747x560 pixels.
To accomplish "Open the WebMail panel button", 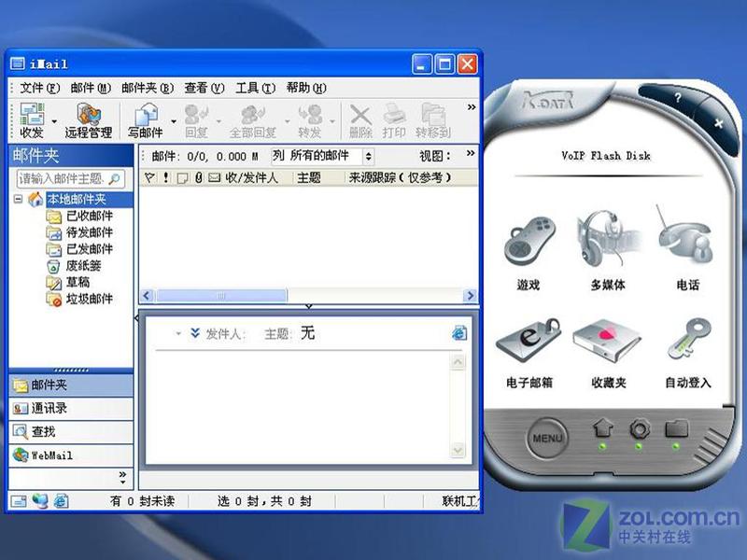I will pyautogui.click(x=71, y=455).
